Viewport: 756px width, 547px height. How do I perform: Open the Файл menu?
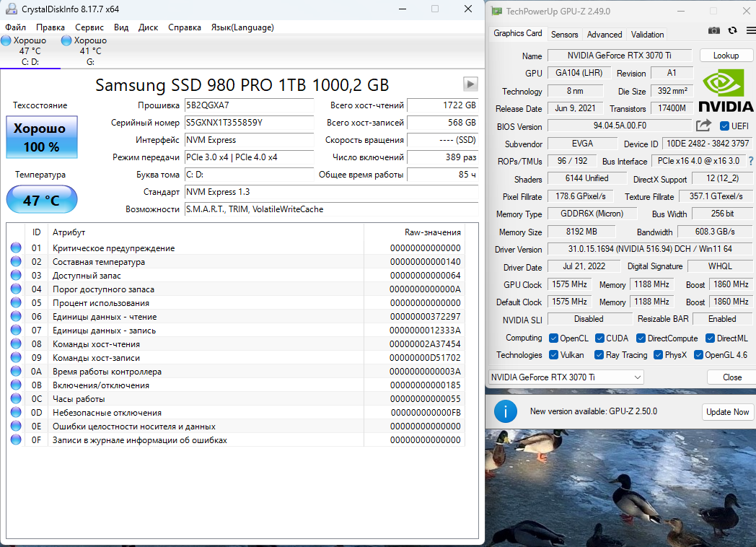click(15, 27)
